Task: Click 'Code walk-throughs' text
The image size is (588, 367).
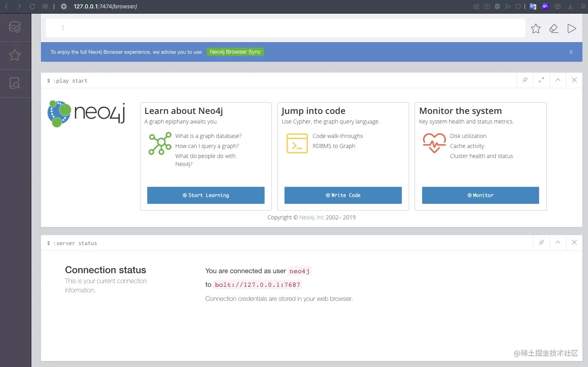Action: 338,136
